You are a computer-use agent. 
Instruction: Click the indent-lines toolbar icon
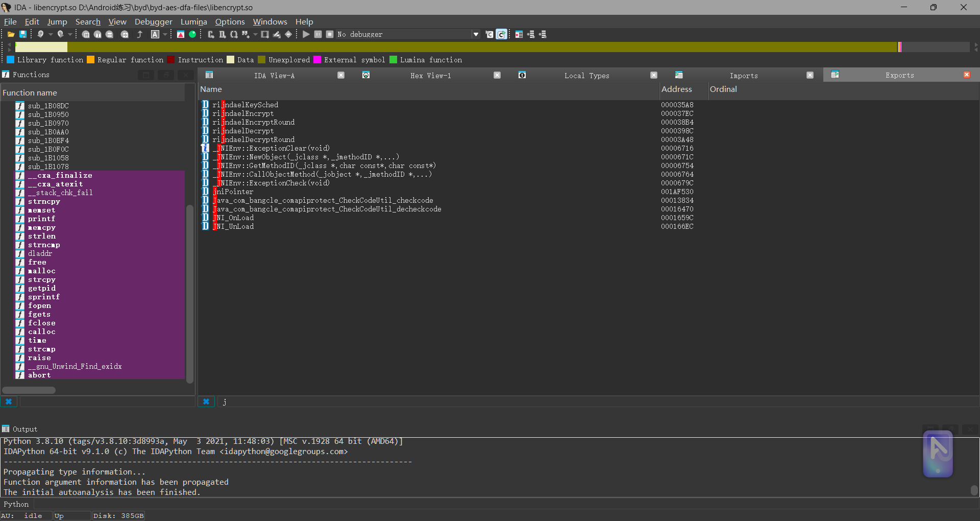click(531, 34)
